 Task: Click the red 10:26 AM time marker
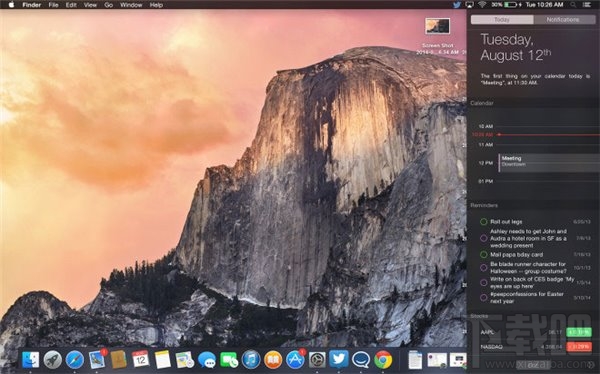(x=483, y=135)
